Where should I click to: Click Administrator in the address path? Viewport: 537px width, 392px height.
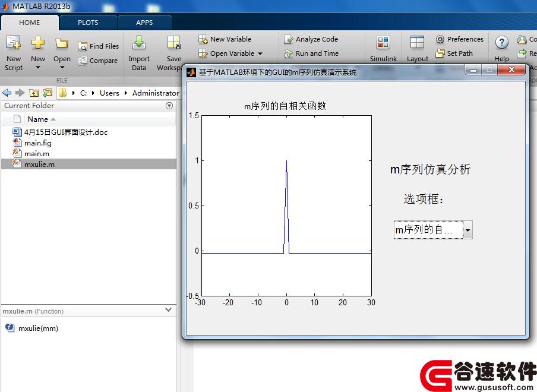(x=156, y=93)
